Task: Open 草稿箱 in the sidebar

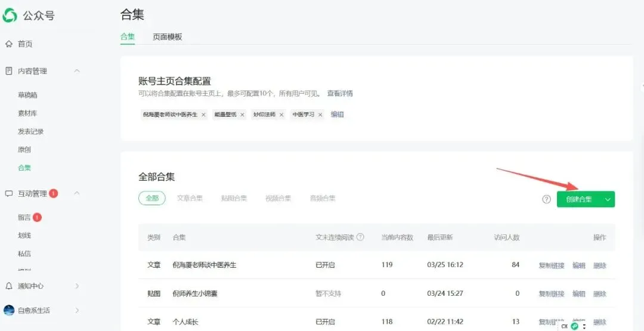Action: point(28,95)
